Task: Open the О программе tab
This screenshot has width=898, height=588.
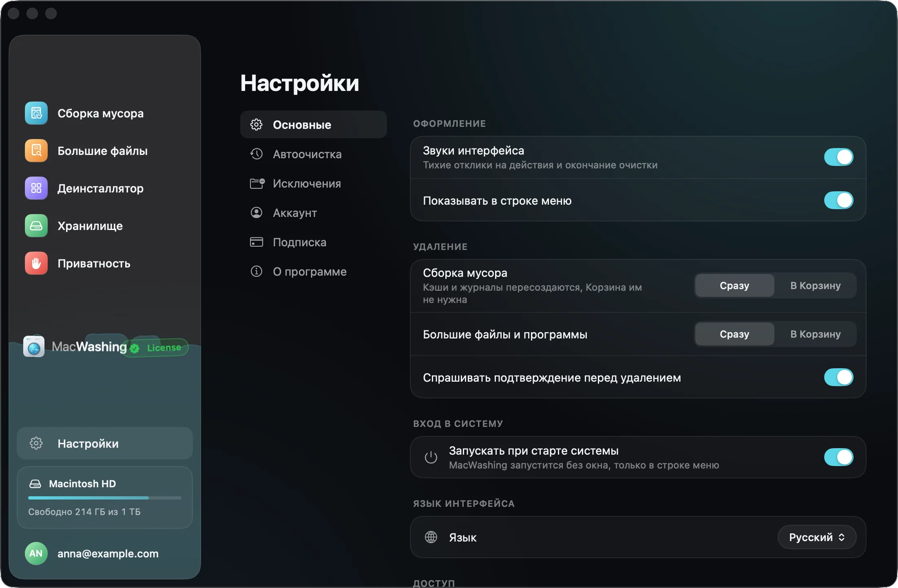Action: [313, 271]
